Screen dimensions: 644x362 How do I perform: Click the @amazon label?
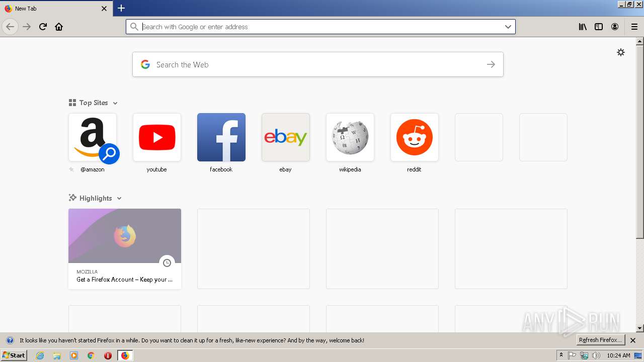click(x=93, y=169)
